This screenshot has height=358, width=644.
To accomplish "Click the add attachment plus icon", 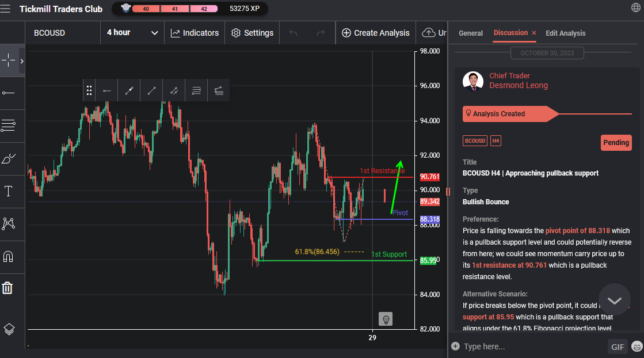I will click(x=455, y=346).
